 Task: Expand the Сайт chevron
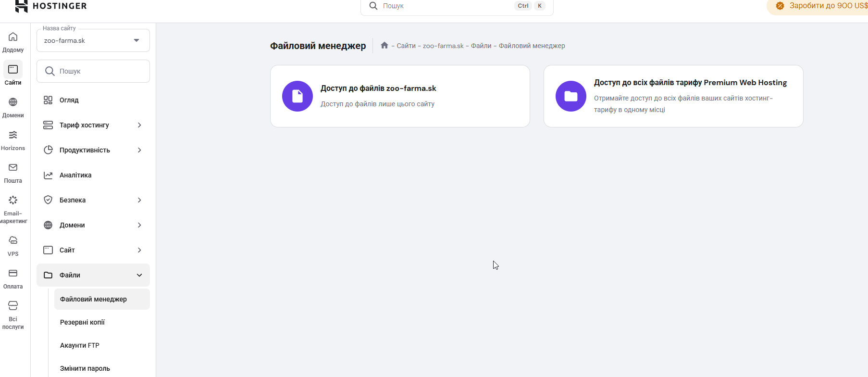coord(139,250)
